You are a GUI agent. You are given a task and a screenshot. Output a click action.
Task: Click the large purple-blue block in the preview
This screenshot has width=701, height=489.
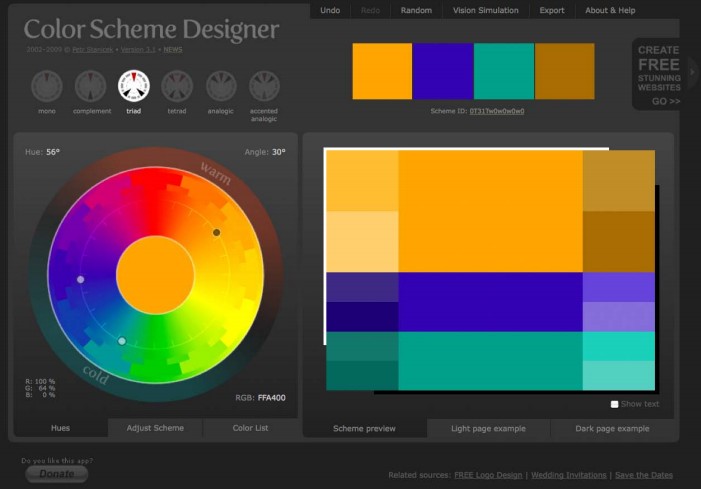click(490, 302)
